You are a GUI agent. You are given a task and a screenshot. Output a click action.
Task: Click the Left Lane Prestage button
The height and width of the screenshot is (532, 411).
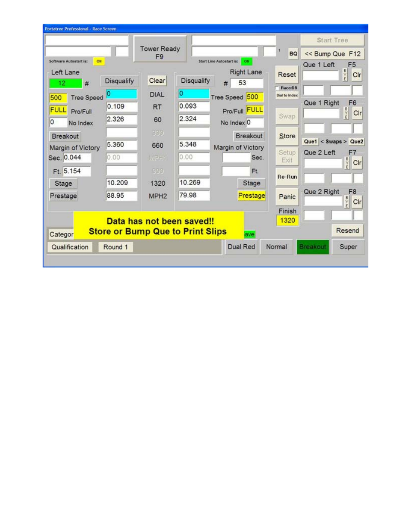click(x=63, y=196)
